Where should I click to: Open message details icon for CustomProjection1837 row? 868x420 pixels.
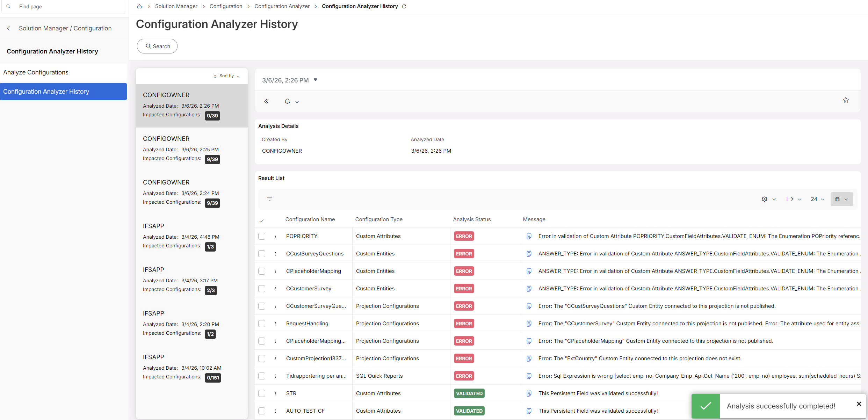pos(529,359)
